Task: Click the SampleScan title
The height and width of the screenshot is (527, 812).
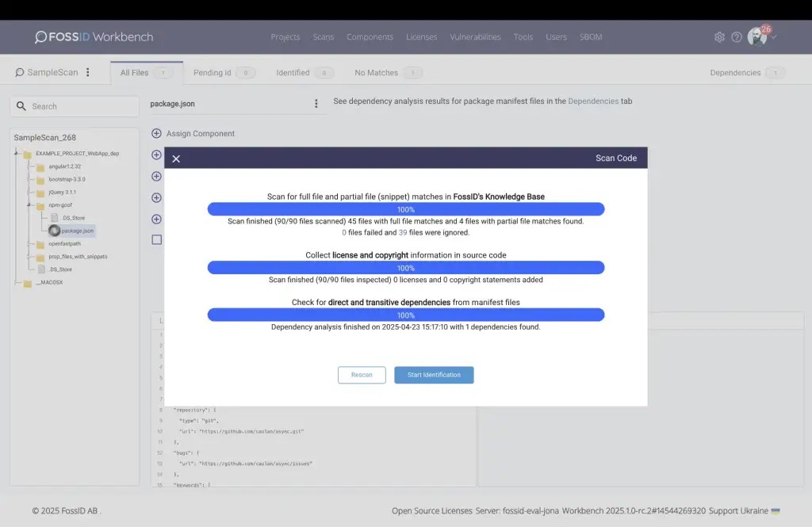Action: [52, 72]
